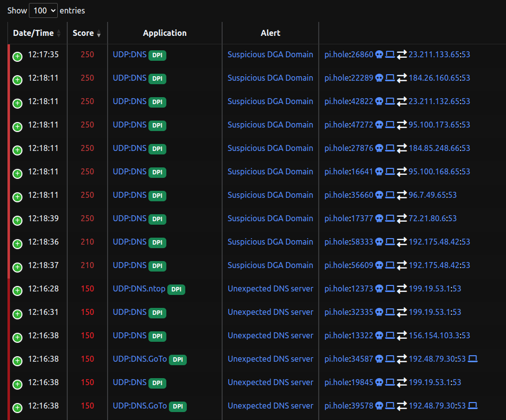Click skull icon next to pi.hole:47272
Image resolution: width=506 pixels, height=420 pixels.
(379, 125)
